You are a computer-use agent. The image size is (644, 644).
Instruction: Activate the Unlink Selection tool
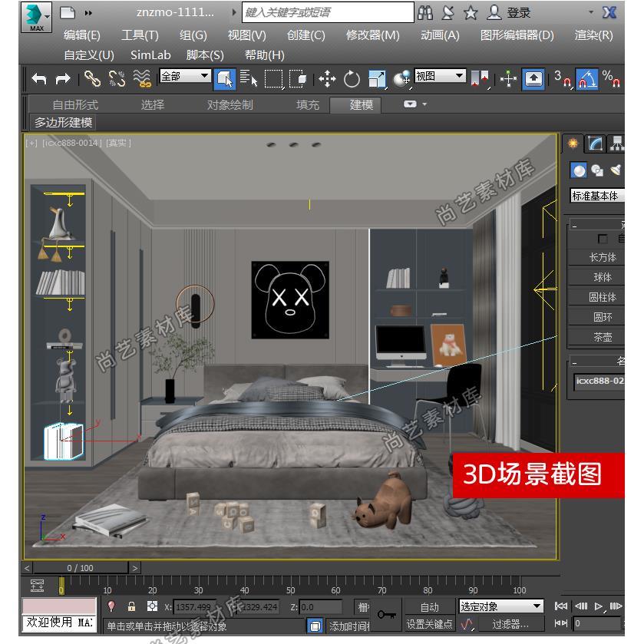coord(117,78)
